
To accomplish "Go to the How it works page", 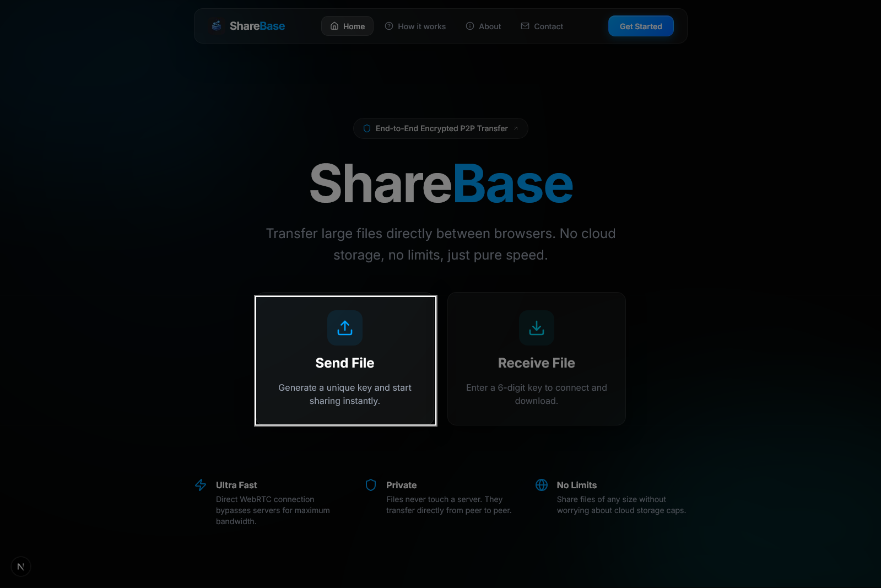I will tap(415, 26).
